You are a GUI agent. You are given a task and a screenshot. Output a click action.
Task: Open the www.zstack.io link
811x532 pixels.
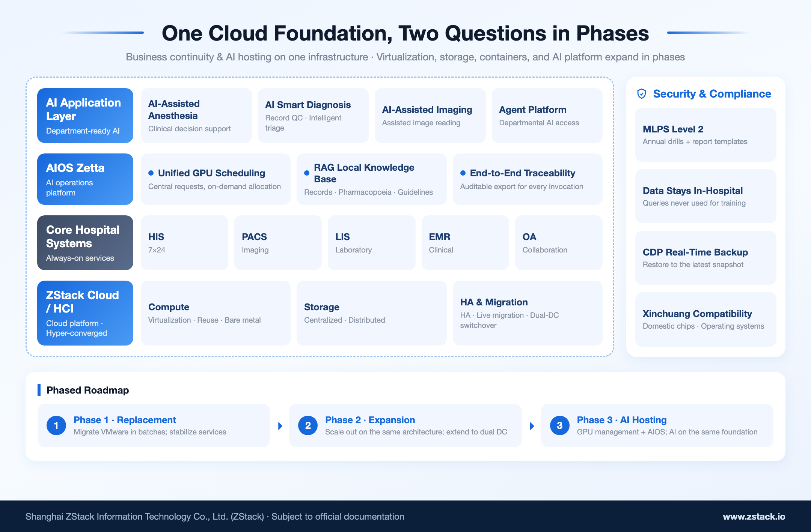(754, 517)
